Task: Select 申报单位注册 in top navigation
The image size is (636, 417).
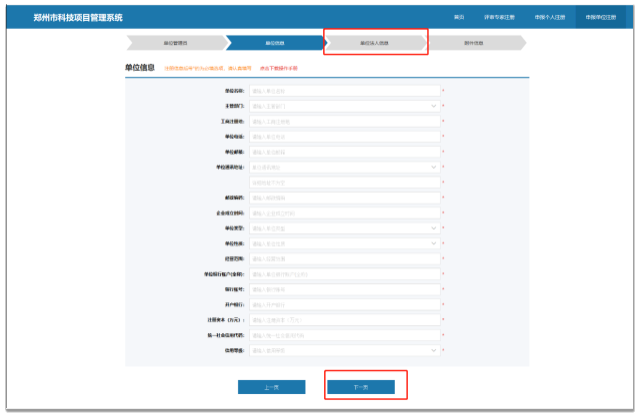Action: click(x=603, y=17)
